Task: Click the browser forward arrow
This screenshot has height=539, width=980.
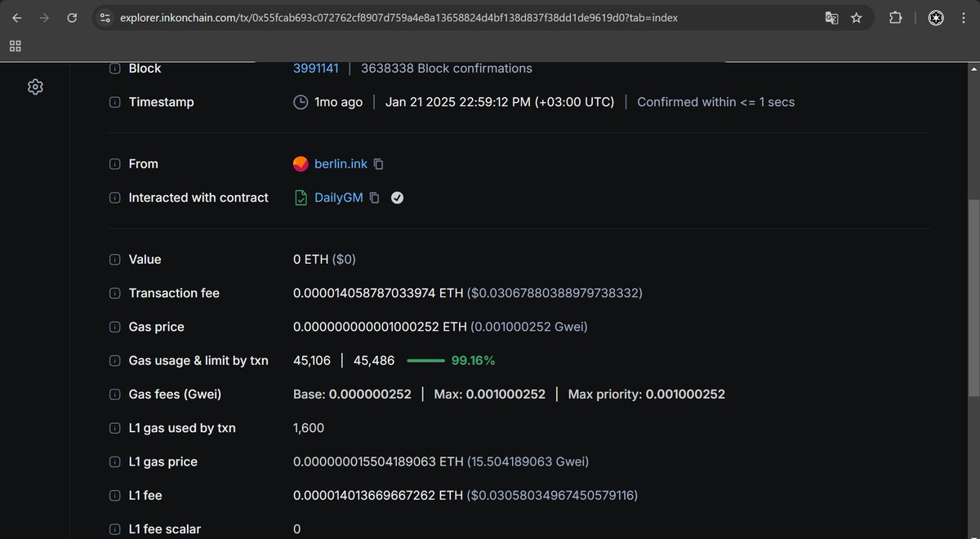Action: (44, 18)
